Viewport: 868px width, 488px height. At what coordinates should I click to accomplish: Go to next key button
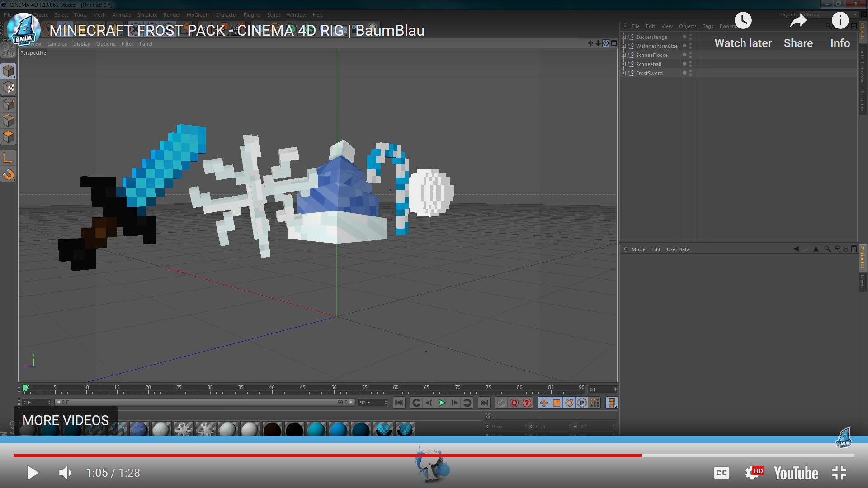[467, 403]
